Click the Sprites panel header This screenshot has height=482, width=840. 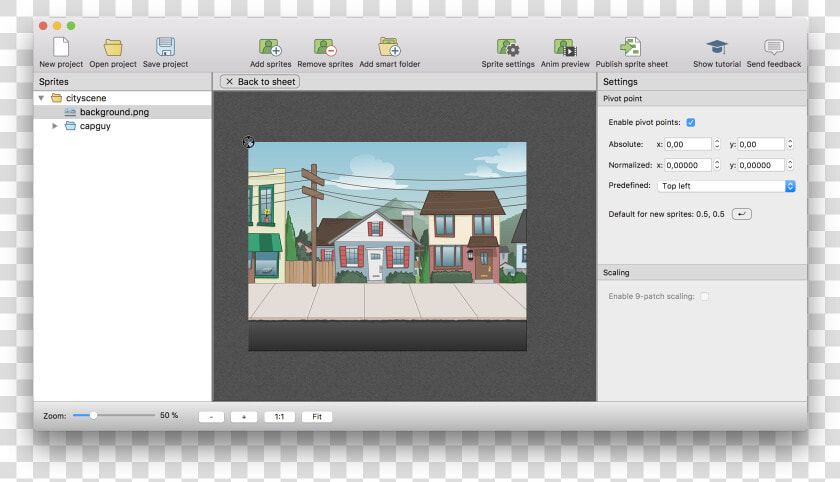[123, 81]
